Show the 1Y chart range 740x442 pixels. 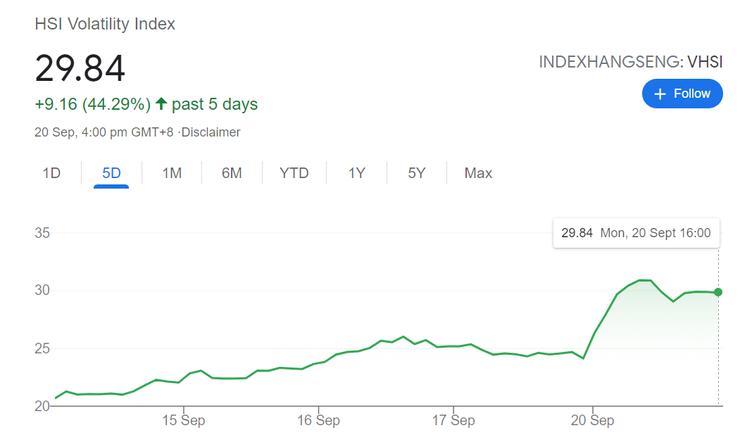pos(357,173)
